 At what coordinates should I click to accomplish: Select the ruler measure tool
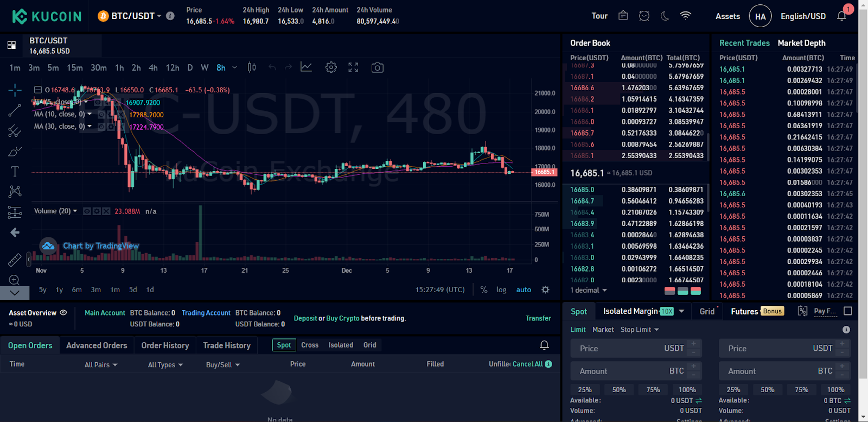click(15, 260)
